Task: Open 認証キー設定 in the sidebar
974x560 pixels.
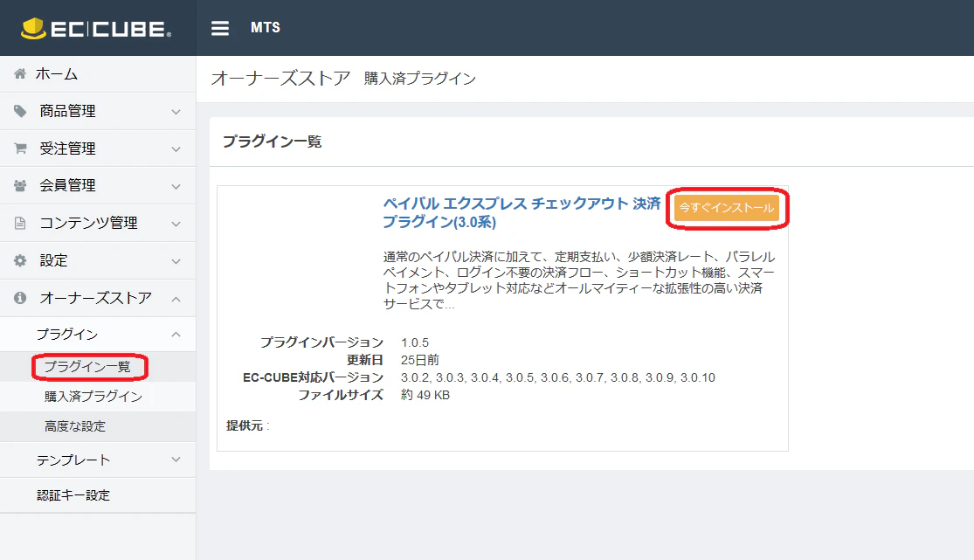Action: (x=73, y=495)
